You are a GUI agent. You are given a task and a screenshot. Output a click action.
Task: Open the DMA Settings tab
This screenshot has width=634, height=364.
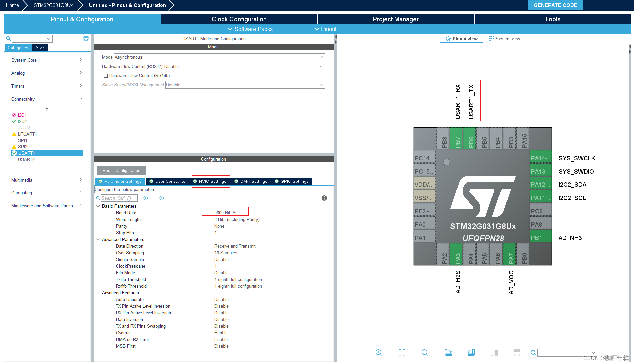tap(251, 181)
